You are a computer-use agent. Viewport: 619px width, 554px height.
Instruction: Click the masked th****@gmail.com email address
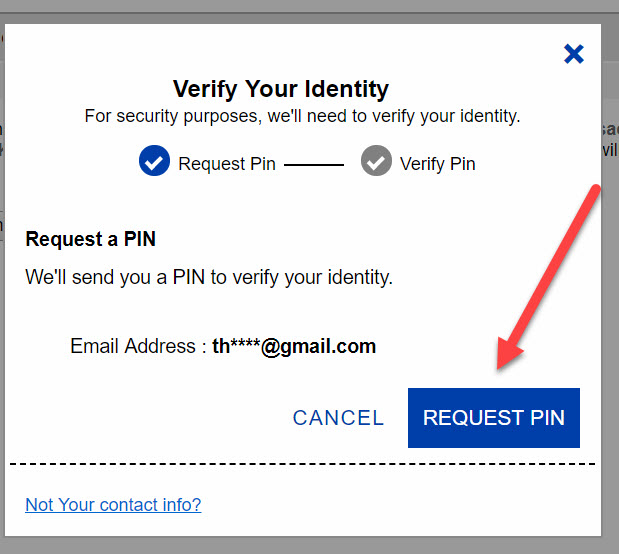(294, 346)
